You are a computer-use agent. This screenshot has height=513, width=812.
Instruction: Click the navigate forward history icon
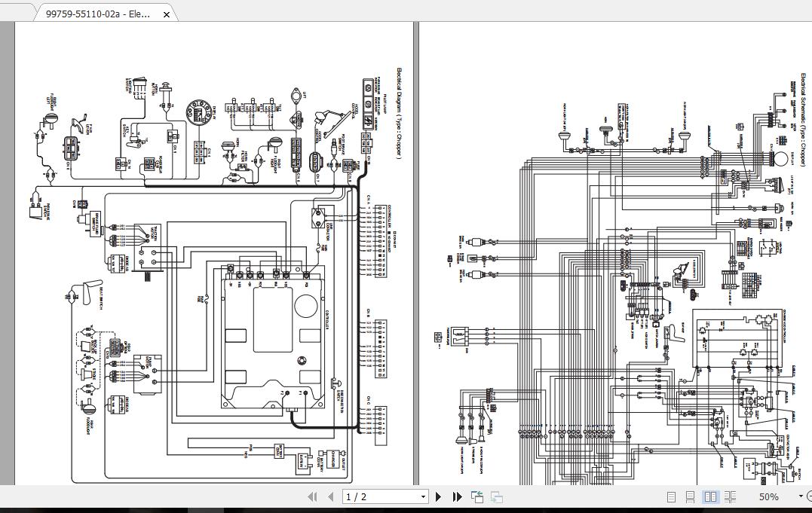[495, 497]
